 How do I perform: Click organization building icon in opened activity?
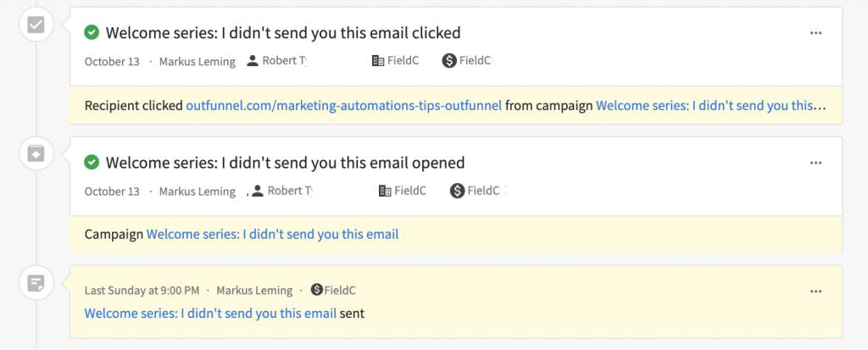pos(385,191)
